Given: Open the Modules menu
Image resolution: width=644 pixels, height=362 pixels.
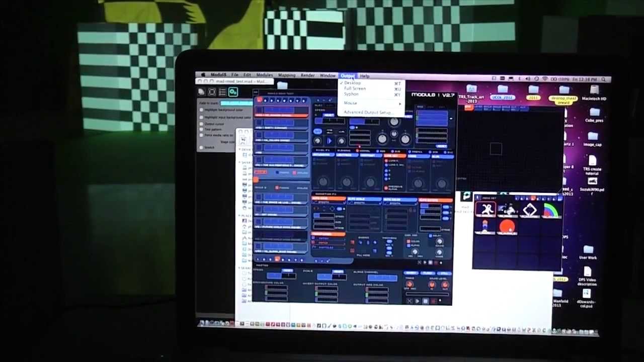Looking at the screenshot, I should pyautogui.click(x=264, y=75).
